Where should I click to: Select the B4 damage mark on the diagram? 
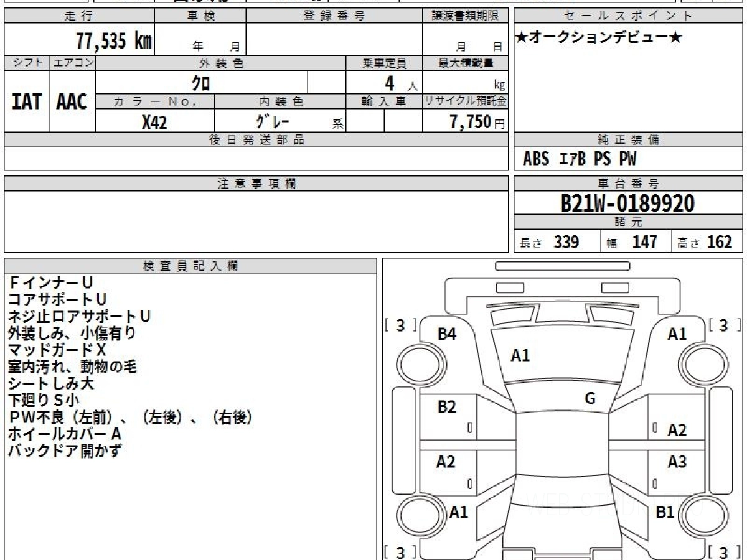[446, 334]
